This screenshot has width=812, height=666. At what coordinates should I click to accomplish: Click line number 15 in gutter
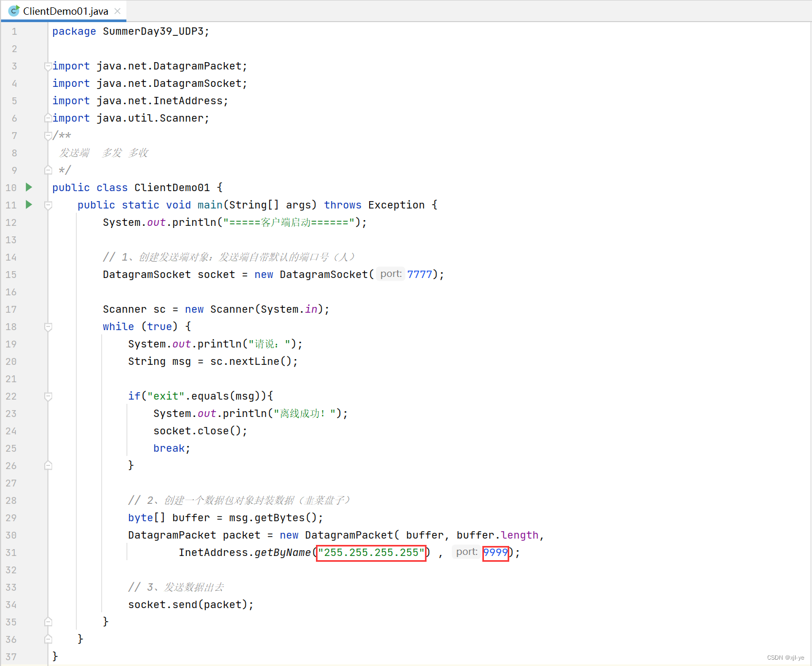coord(11,275)
